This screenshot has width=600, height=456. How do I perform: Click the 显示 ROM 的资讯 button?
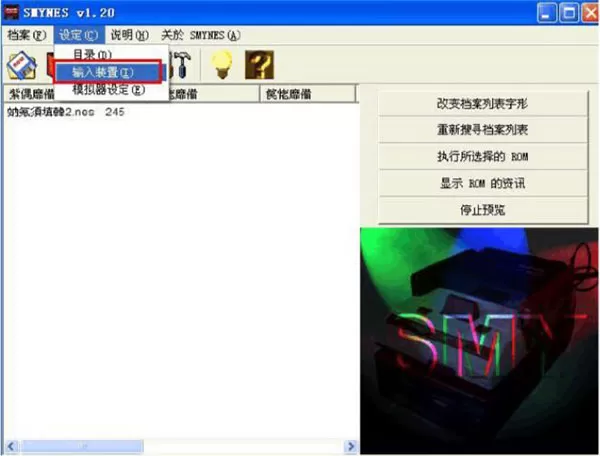483,183
